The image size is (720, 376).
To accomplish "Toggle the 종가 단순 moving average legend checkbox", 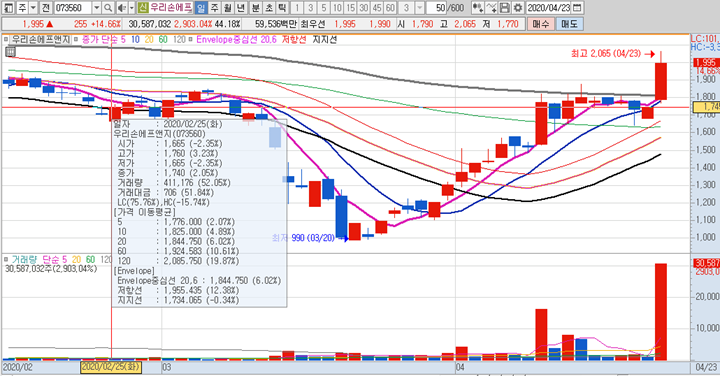I will (76, 39).
